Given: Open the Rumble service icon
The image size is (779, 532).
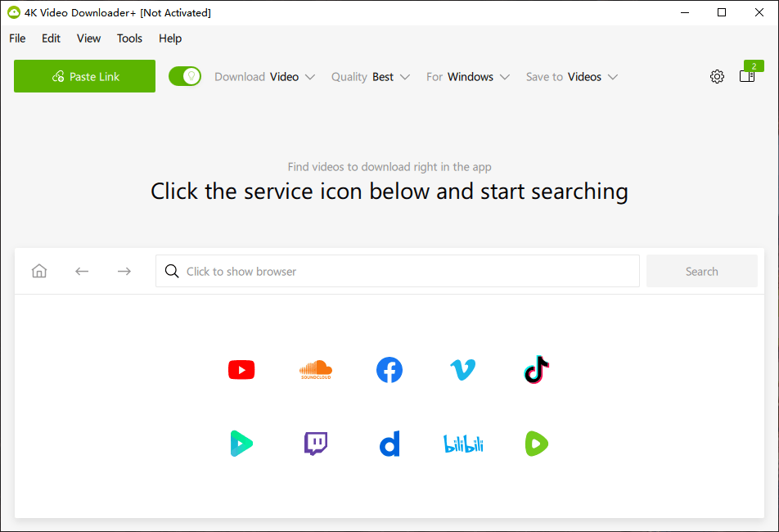Looking at the screenshot, I should (537, 444).
